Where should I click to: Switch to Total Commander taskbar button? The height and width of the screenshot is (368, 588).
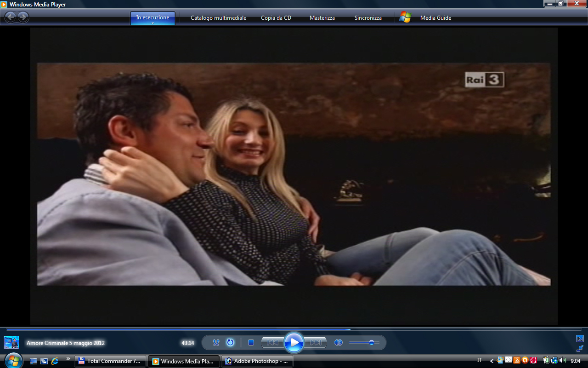click(110, 361)
